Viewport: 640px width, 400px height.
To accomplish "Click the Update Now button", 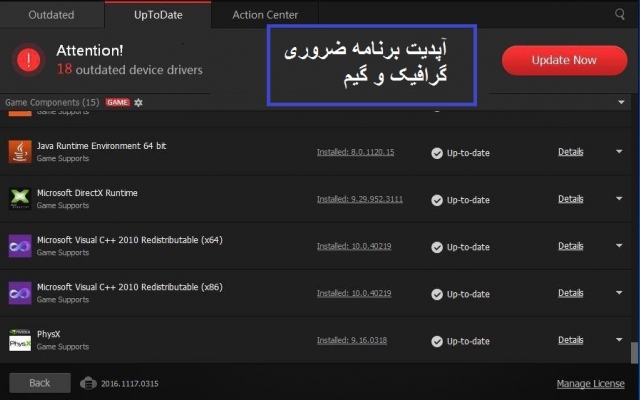I will pyautogui.click(x=564, y=60).
